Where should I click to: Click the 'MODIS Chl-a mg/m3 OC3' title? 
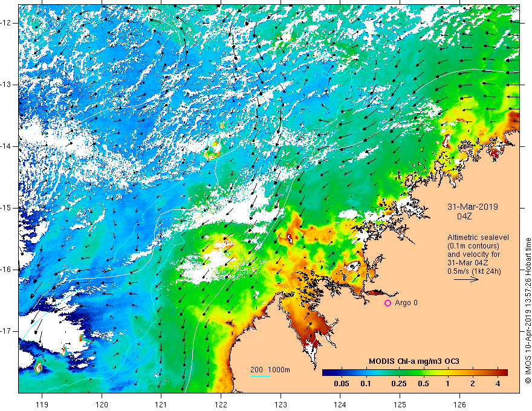point(414,361)
